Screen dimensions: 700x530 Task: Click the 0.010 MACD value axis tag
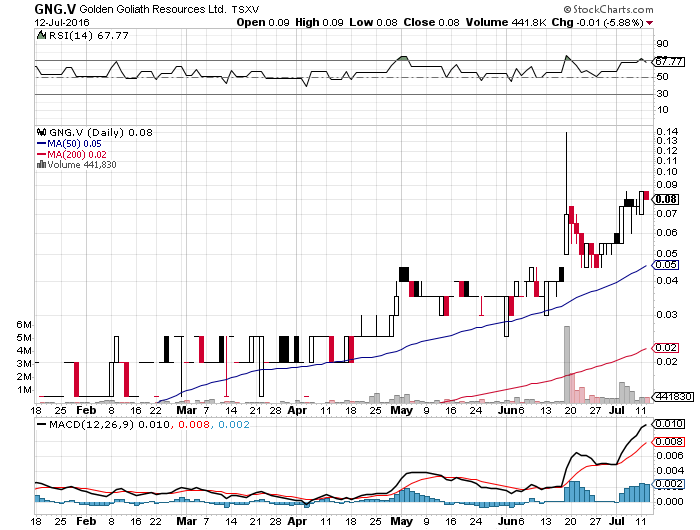click(x=668, y=425)
